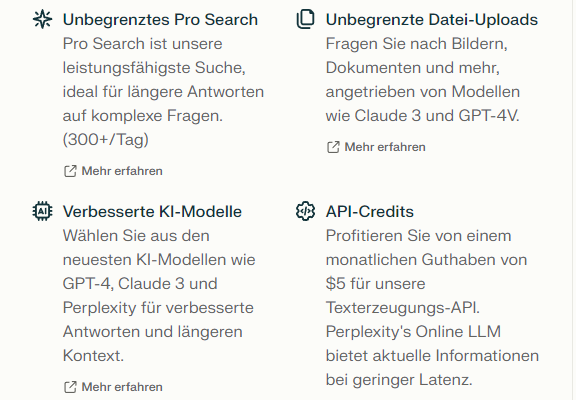Image resolution: width=576 pixels, height=400 pixels.
Task: Click external-link arrow icon under KI-Modelle description
Action: 70,387
